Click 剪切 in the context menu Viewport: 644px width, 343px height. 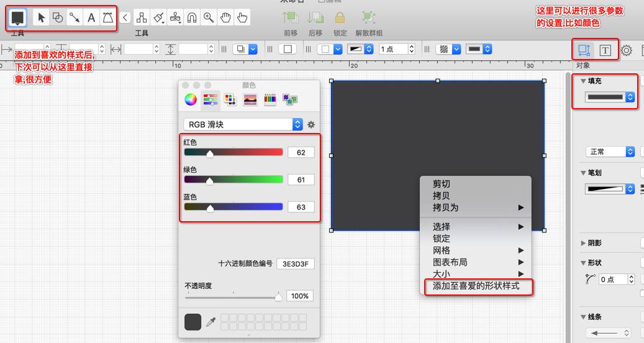[442, 184]
